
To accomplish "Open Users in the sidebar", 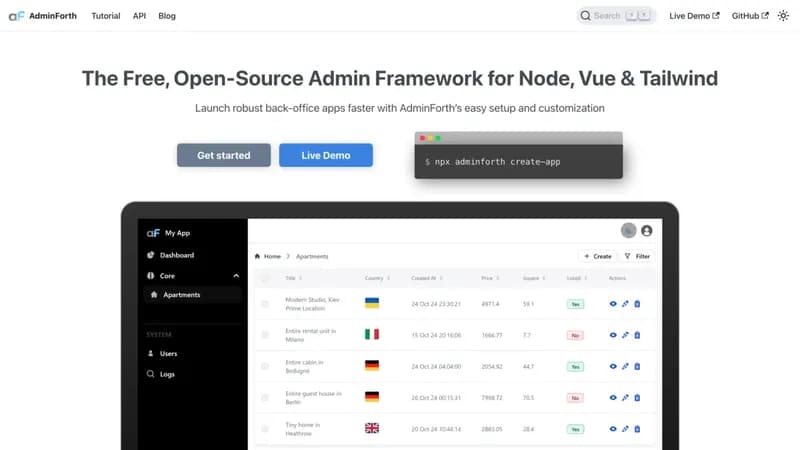I will tap(168, 354).
